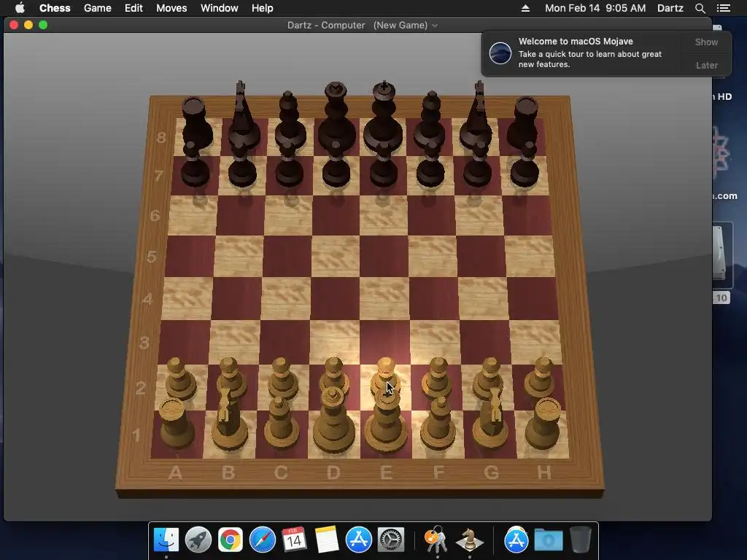
Task: Select the white pawn on D2
Action: (334, 373)
